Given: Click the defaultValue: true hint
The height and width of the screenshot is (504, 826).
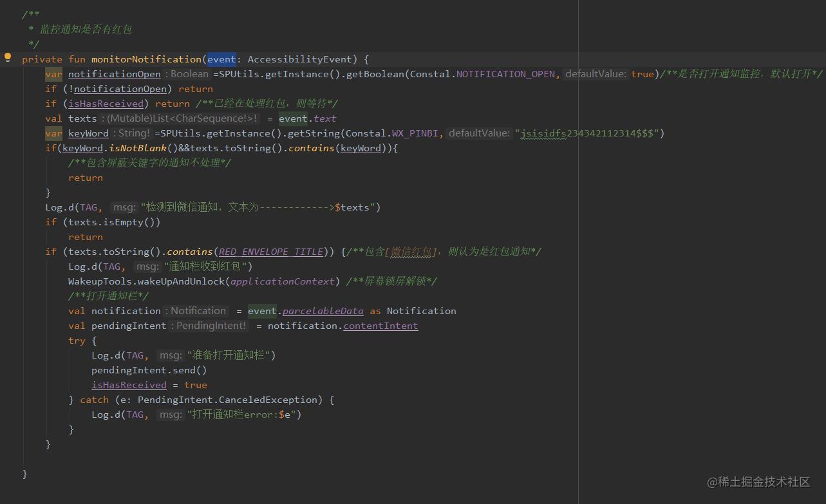Looking at the screenshot, I should (610, 74).
